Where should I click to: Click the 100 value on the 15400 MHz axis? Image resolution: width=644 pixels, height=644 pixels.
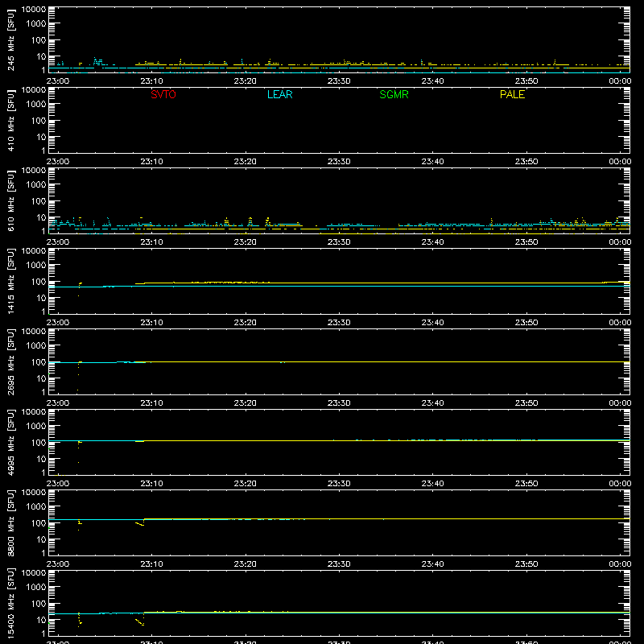tap(39, 604)
